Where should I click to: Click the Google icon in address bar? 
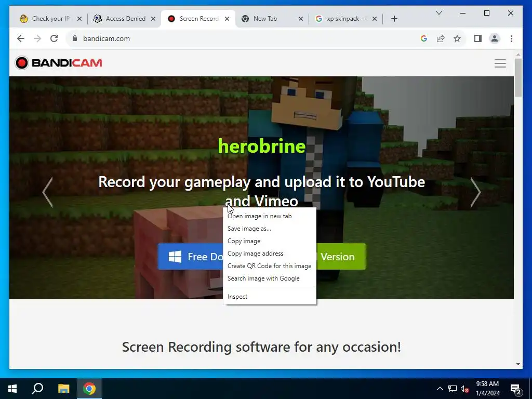click(424, 38)
